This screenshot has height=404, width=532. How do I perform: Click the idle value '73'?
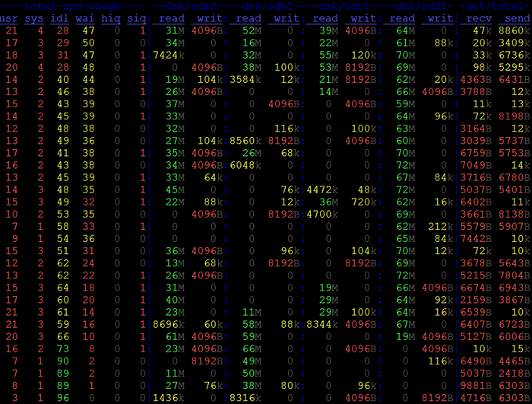coord(63,348)
